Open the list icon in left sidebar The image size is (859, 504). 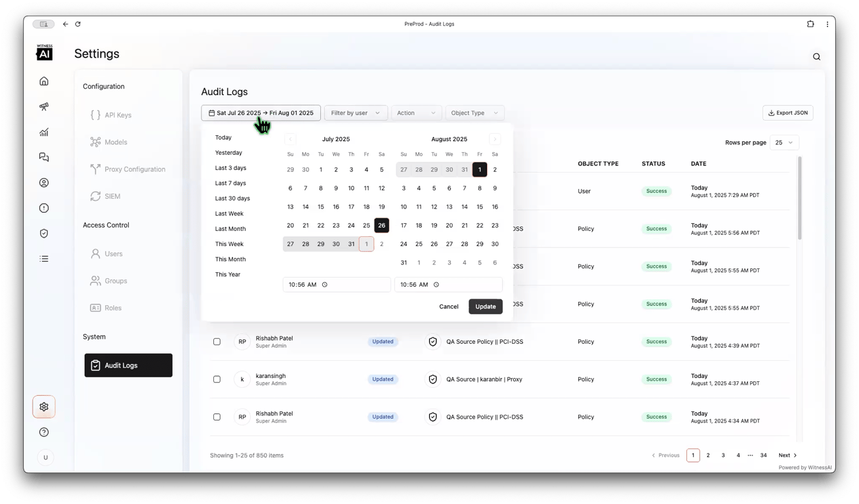(44, 259)
